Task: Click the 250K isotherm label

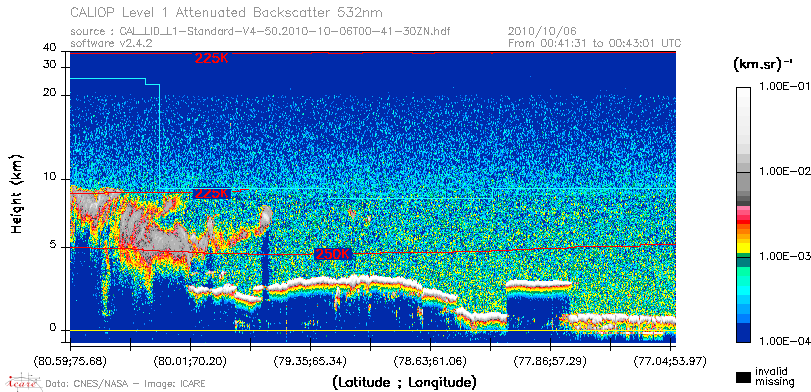Action: (x=333, y=254)
